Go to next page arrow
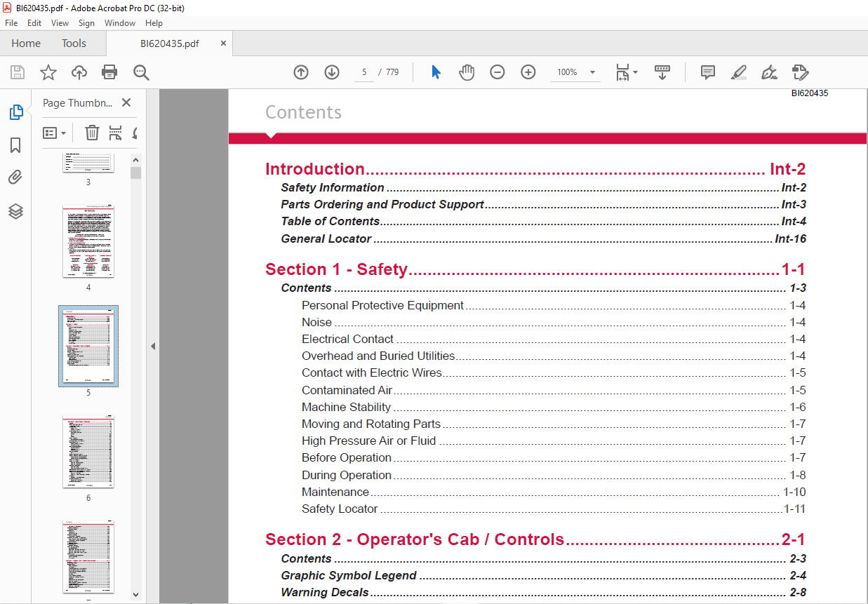 click(332, 72)
